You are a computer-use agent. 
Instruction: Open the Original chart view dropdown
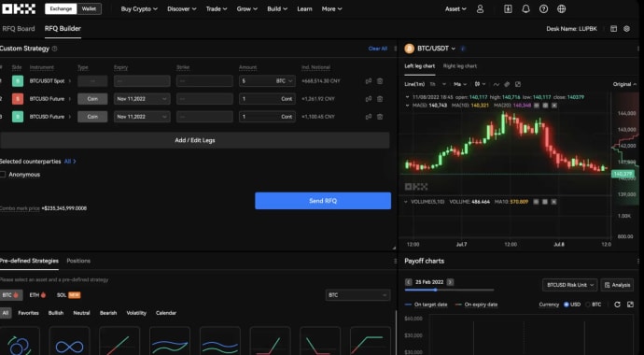624,84
